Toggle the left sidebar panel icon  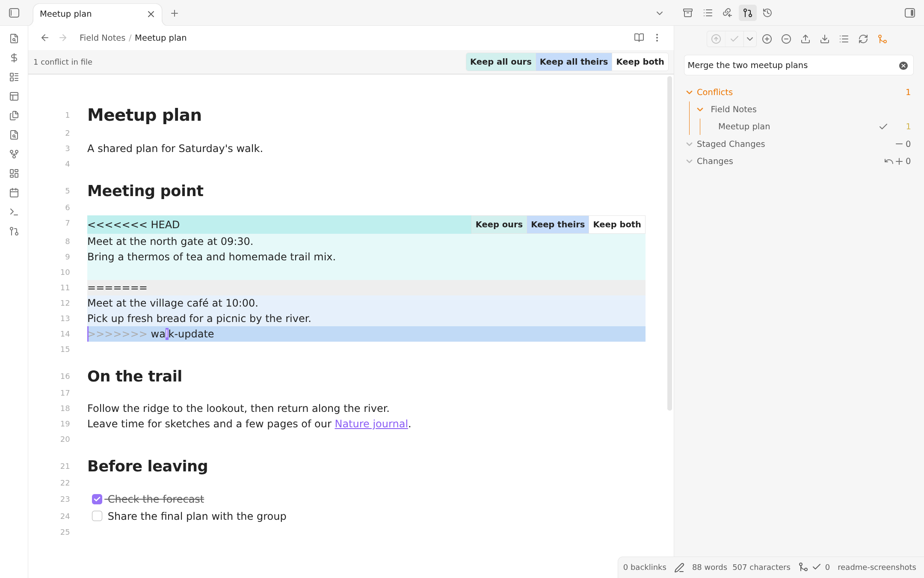(x=14, y=13)
